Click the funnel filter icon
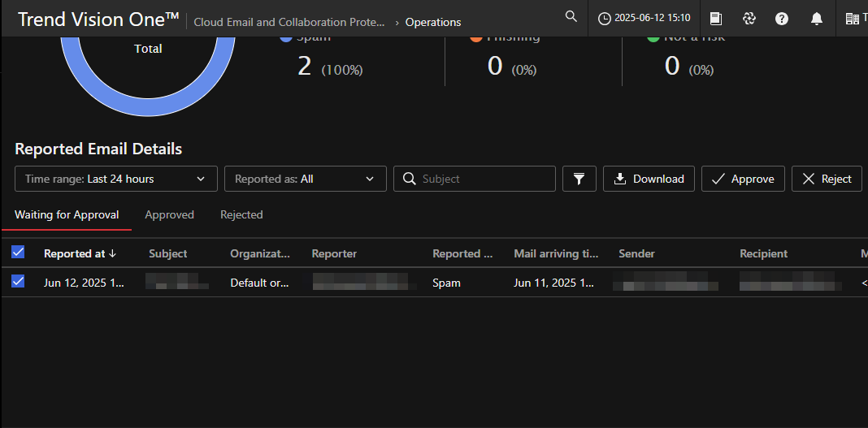This screenshot has width=868, height=428. [x=579, y=179]
